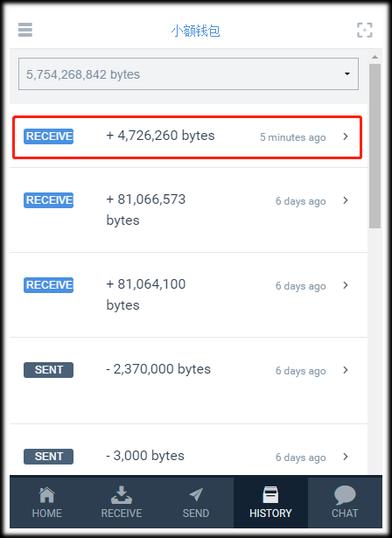Open chevron next to 2,370,000 bytes
This screenshot has width=392, height=538.
click(346, 370)
